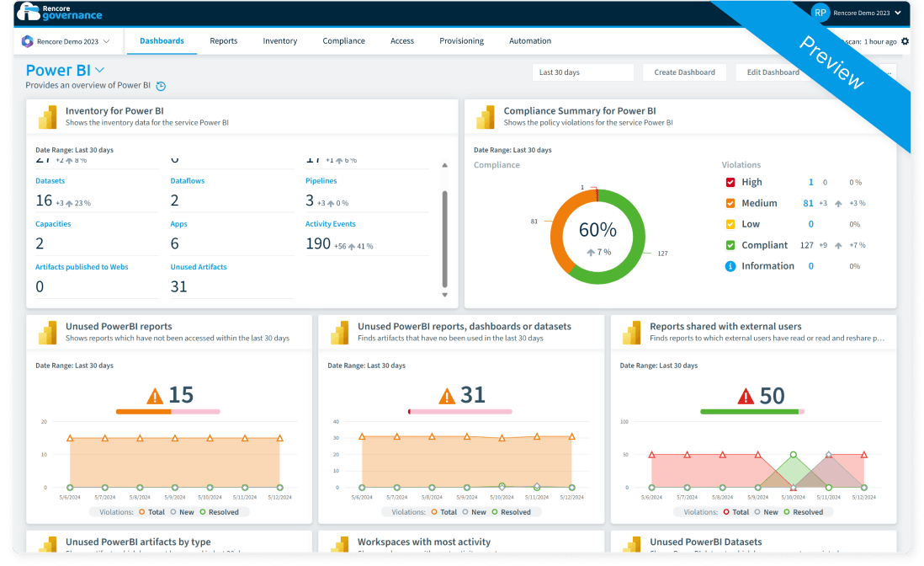Switch to the Compliance tab
924x566 pixels.
(x=343, y=40)
